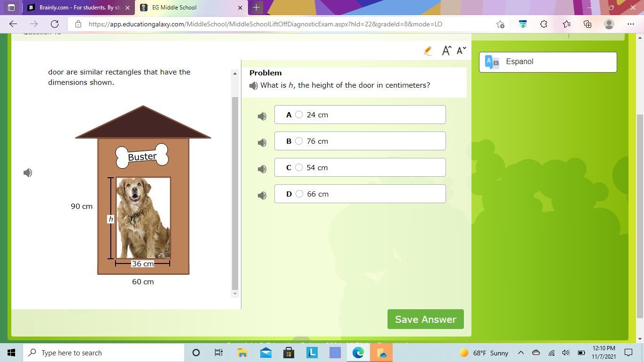Play audio for the problem question
This screenshot has height=362, width=644.
click(x=254, y=86)
